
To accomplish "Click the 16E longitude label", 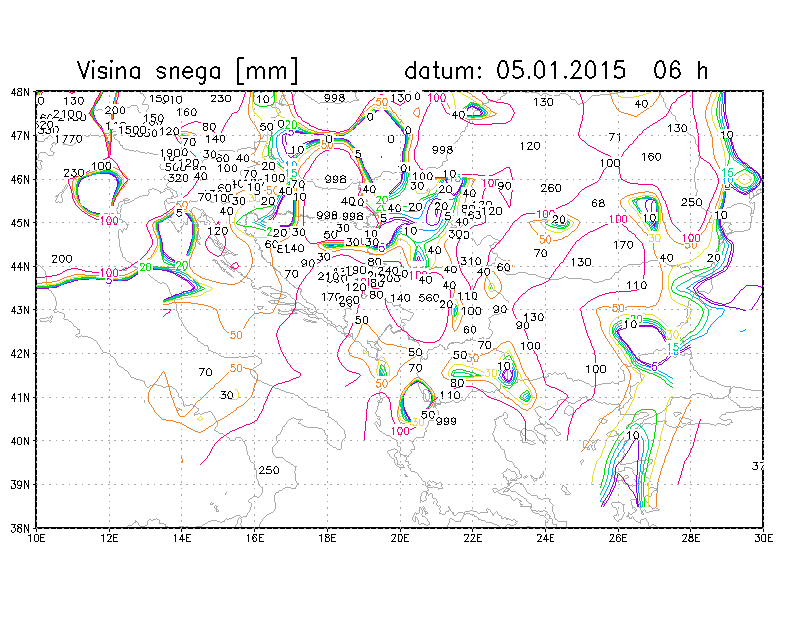I will coord(255,538).
